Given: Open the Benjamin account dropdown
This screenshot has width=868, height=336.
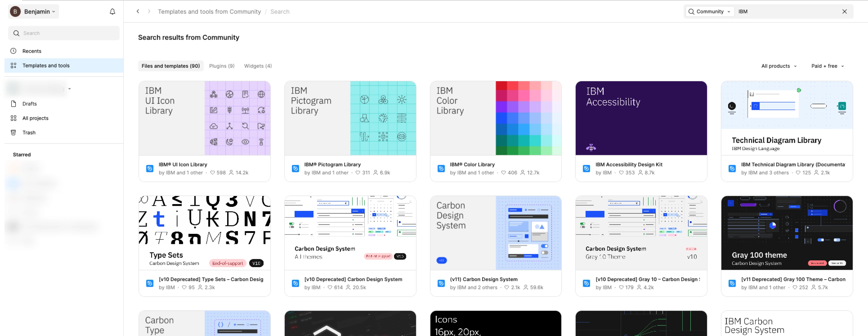Looking at the screenshot, I should 34,11.
